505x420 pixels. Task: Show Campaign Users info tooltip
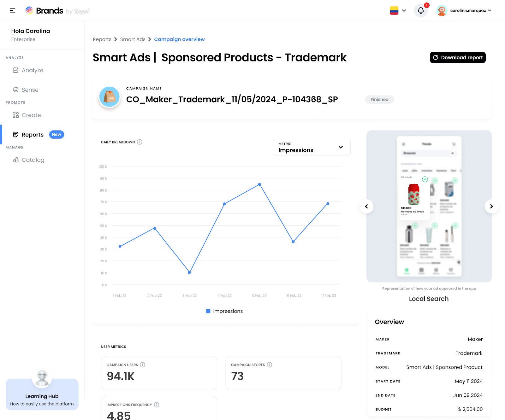(x=143, y=365)
